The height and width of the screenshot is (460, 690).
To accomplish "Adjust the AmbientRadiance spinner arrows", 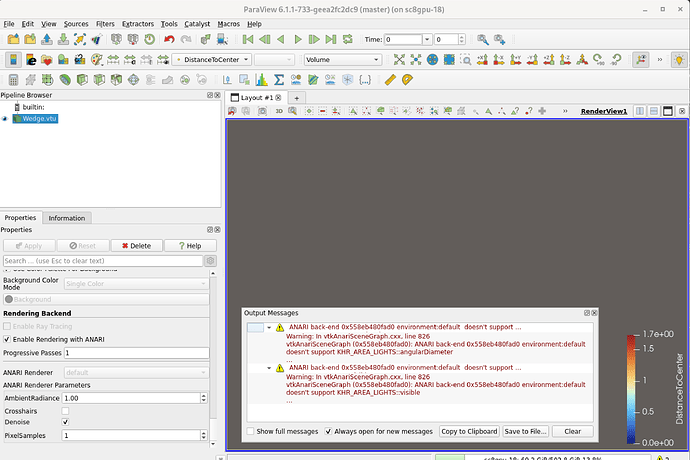I will (203, 398).
